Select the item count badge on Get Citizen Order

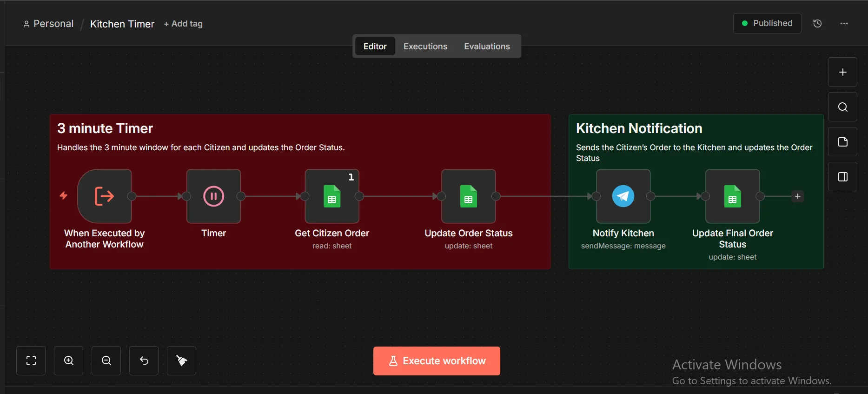[x=351, y=177]
